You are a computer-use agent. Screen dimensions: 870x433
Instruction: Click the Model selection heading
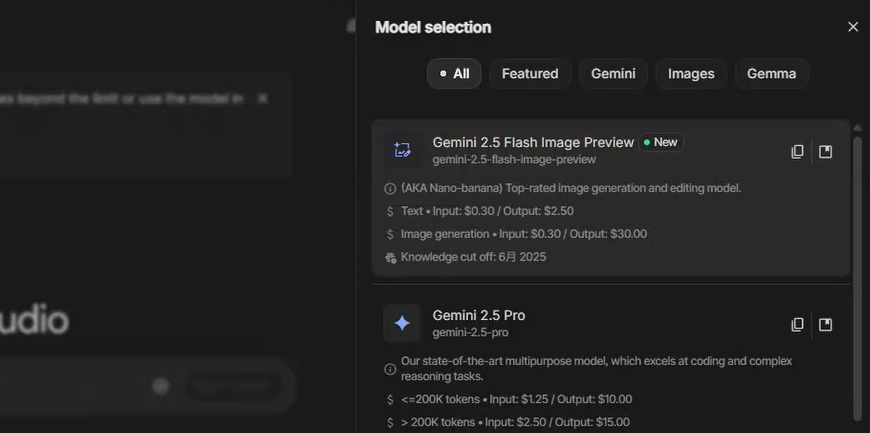point(433,27)
